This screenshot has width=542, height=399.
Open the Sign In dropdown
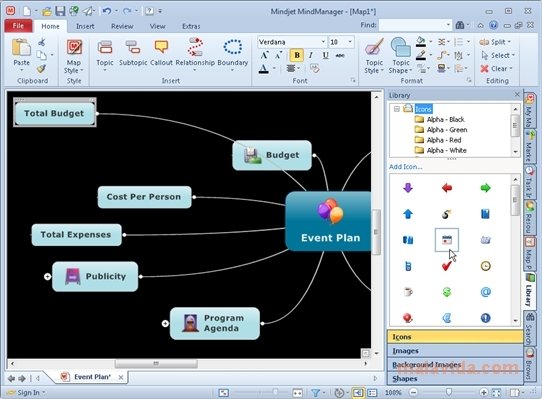click(x=44, y=392)
